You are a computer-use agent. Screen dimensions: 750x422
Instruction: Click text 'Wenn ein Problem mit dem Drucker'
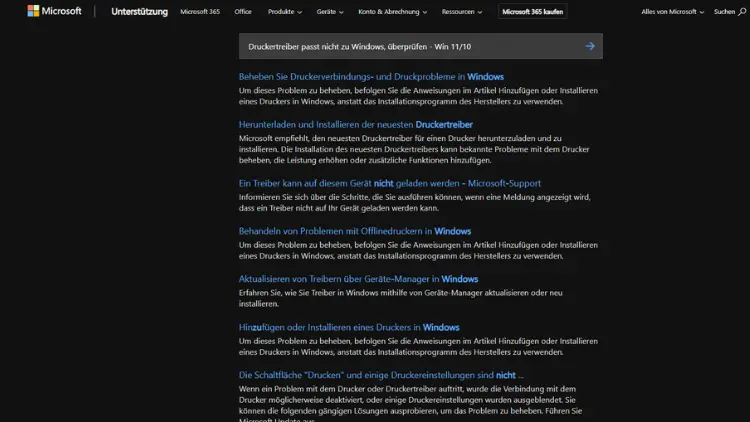[x=410, y=405]
